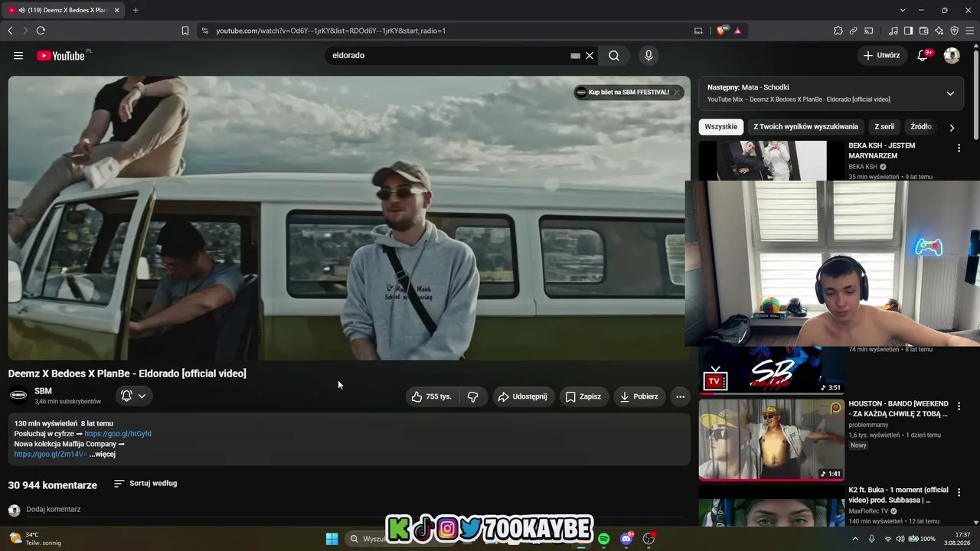Select the Wszystkie filter chip
The width and height of the screenshot is (980, 551).
click(x=721, y=127)
